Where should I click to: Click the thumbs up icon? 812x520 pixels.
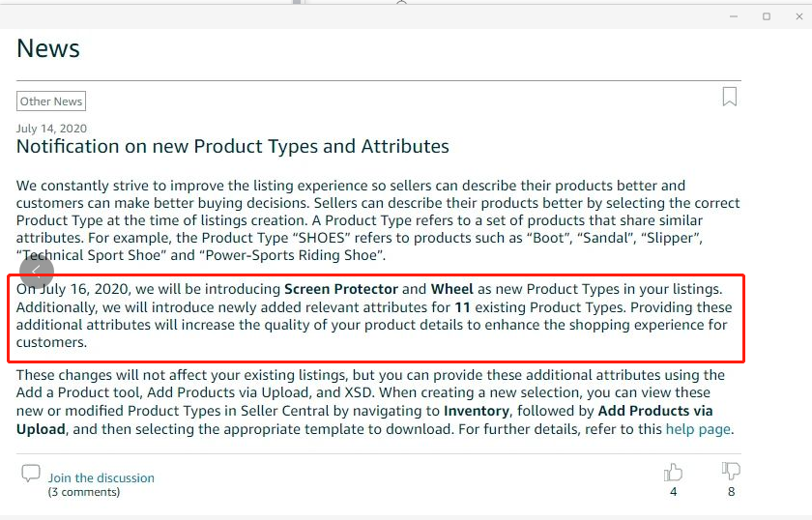point(673,472)
